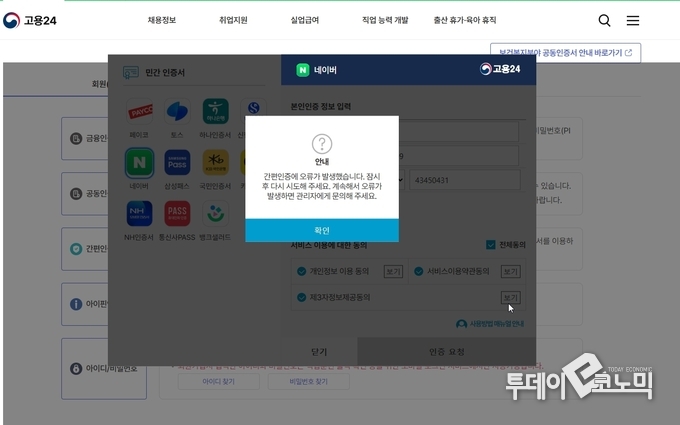
Task: Select the NH인증서 certificate icon
Action: 139,214
